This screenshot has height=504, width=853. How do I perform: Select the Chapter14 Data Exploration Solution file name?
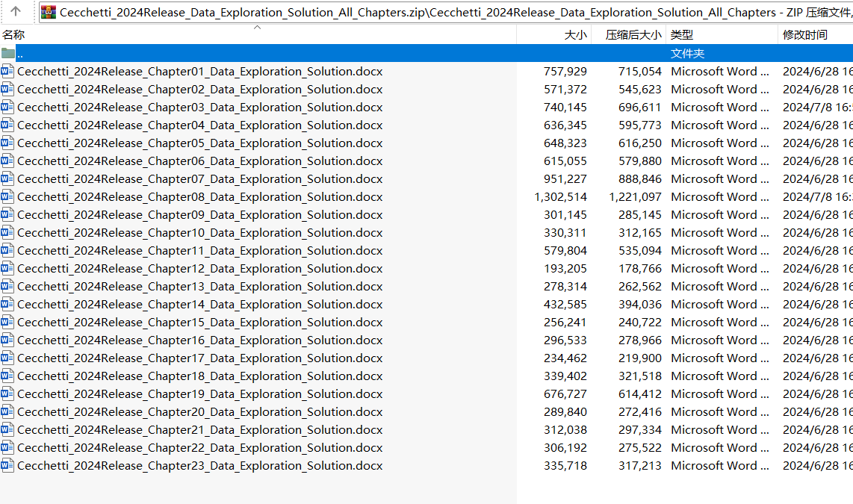click(x=199, y=305)
